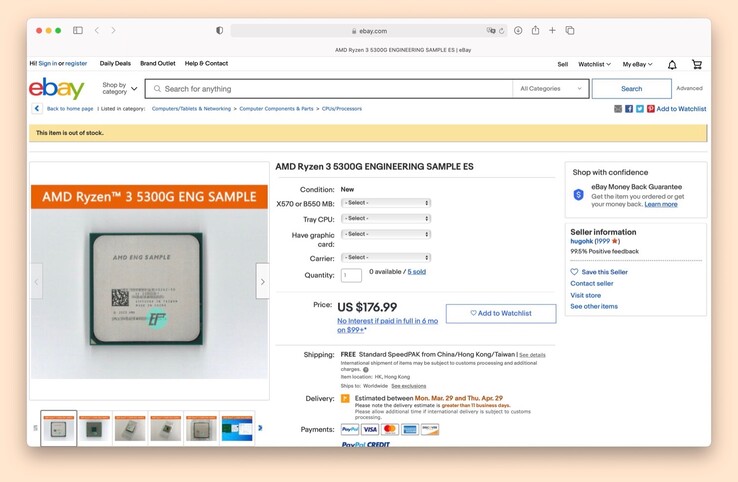Share listing on Twitter icon
This screenshot has height=482, width=738.
point(640,109)
